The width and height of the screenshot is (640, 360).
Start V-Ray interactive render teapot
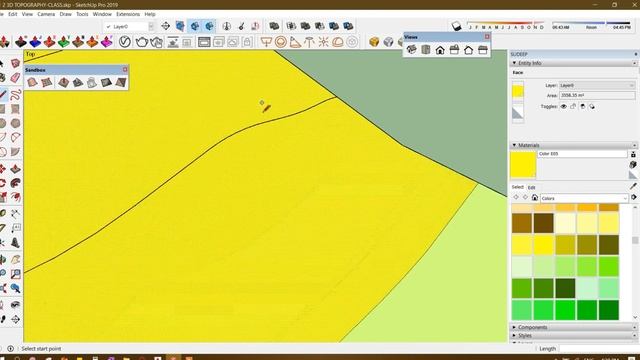tap(156, 42)
